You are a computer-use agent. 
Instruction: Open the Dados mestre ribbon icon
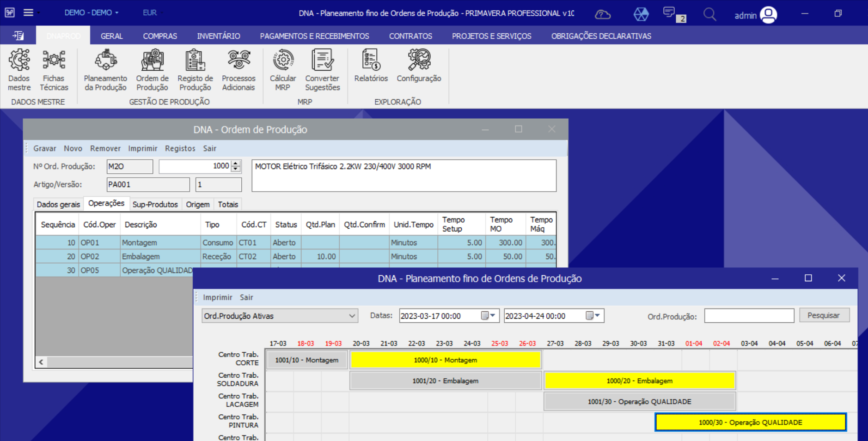point(19,70)
